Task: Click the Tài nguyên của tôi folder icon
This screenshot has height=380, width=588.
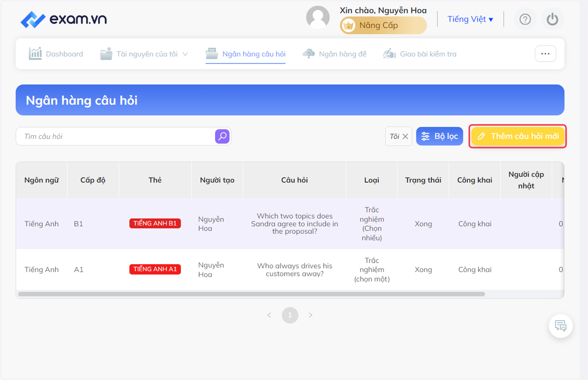Action: point(106,53)
